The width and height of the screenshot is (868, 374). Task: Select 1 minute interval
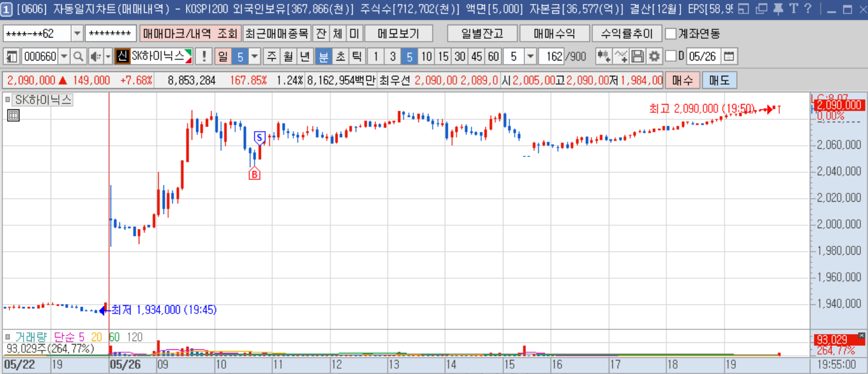[376, 56]
